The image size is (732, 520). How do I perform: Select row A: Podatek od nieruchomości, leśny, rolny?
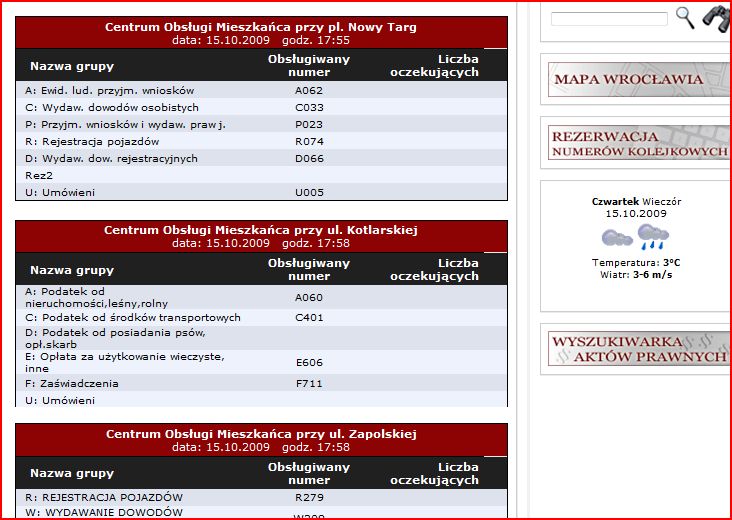pos(261,297)
